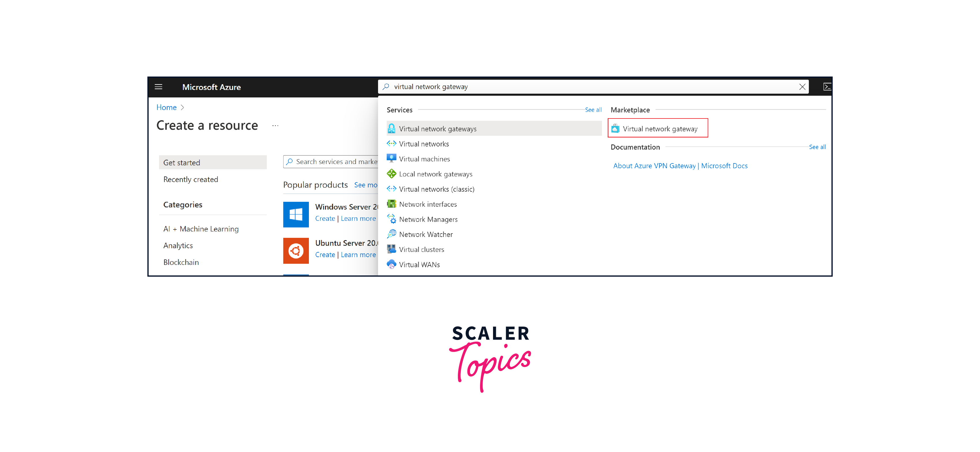This screenshot has height=452, width=980.
Task: Expand AI plus Machine Learning category
Action: 201,229
